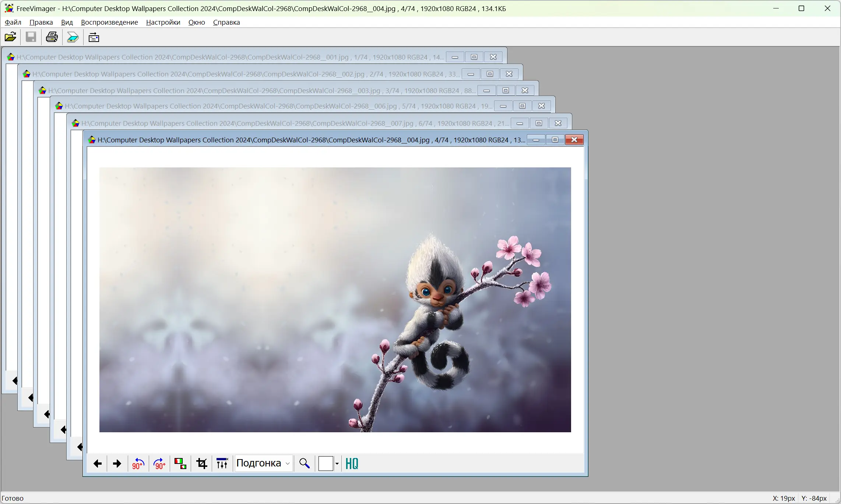Rotate image 90° counterclockwise
The height and width of the screenshot is (504, 841).
pos(138,464)
